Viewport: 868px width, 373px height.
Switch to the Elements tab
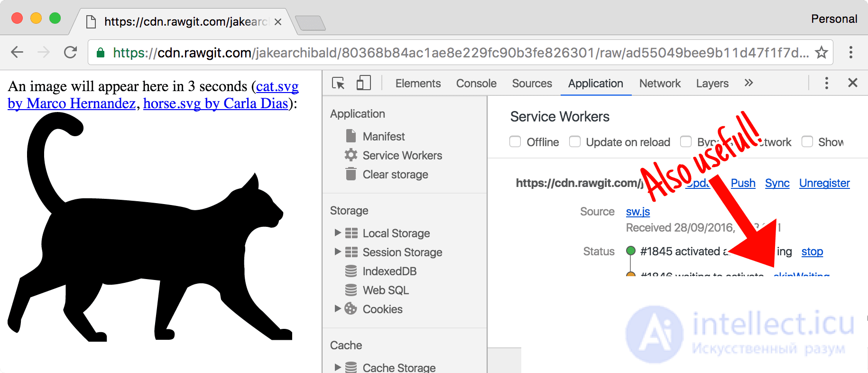(418, 84)
